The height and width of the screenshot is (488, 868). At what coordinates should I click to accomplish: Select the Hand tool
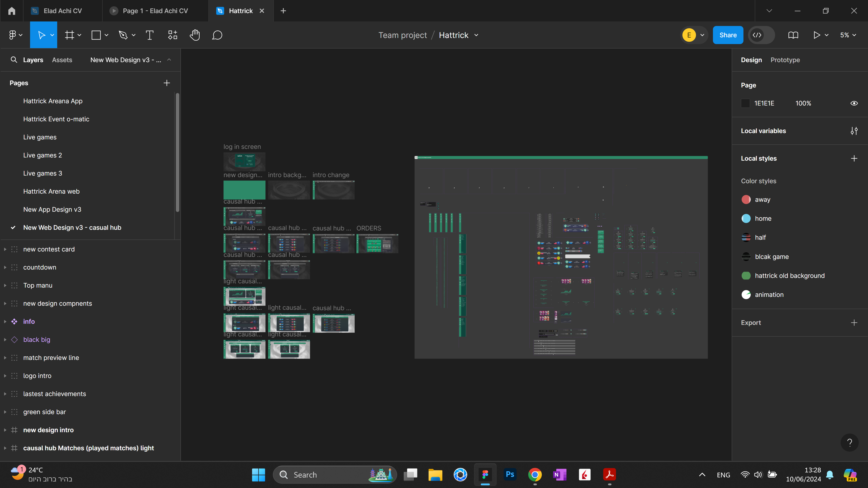(195, 35)
